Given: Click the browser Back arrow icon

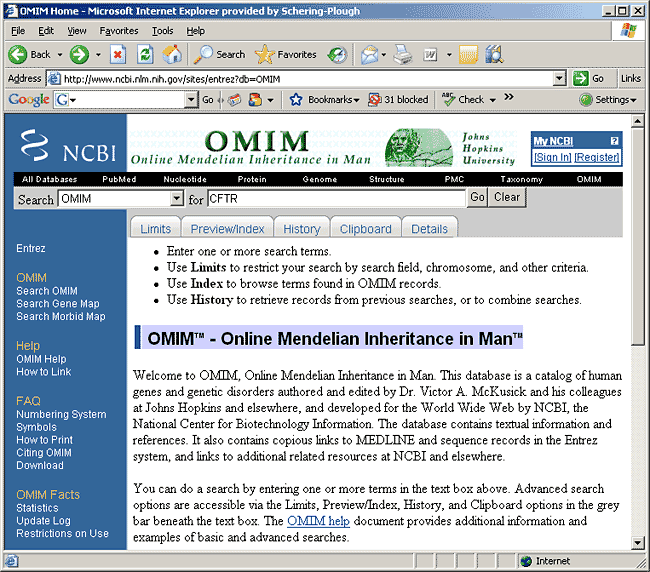Looking at the screenshot, I should pyautogui.click(x=17, y=54).
